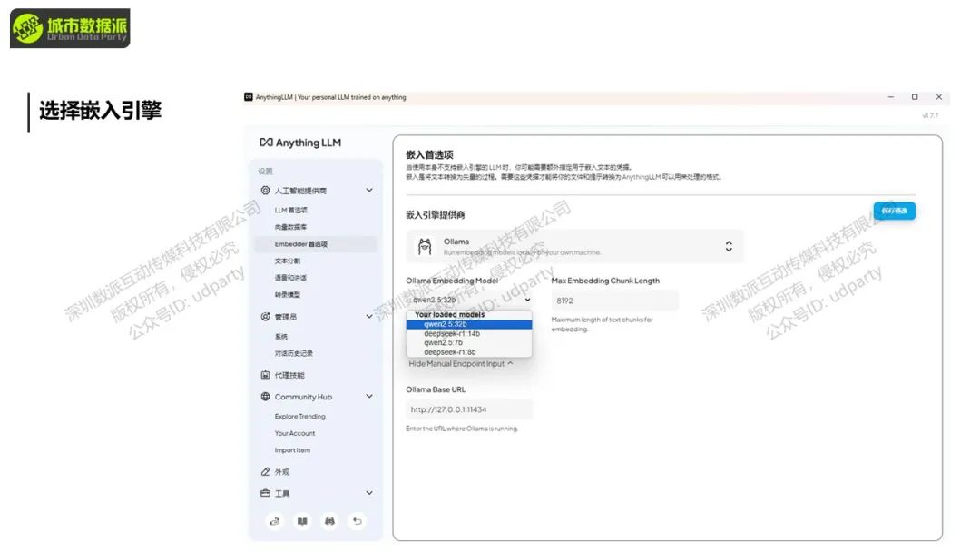The image size is (980, 552).
Task: Collapse the Community Hub section chevron
Action: point(369,397)
